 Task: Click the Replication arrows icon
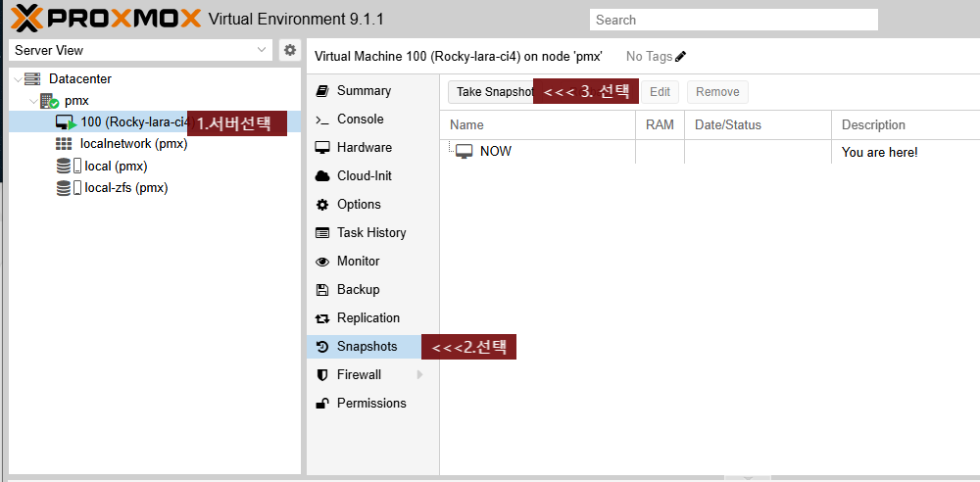coord(321,318)
